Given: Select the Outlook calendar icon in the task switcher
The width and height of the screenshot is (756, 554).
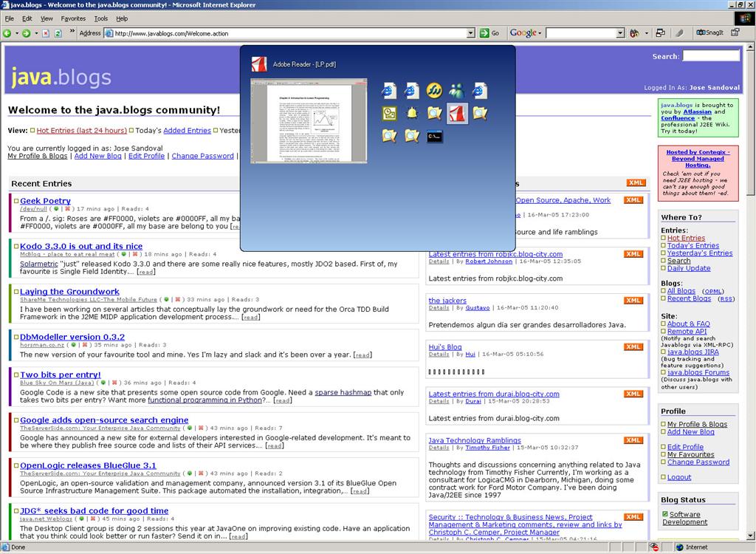Looking at the screenshot, I should coord(389,113).
